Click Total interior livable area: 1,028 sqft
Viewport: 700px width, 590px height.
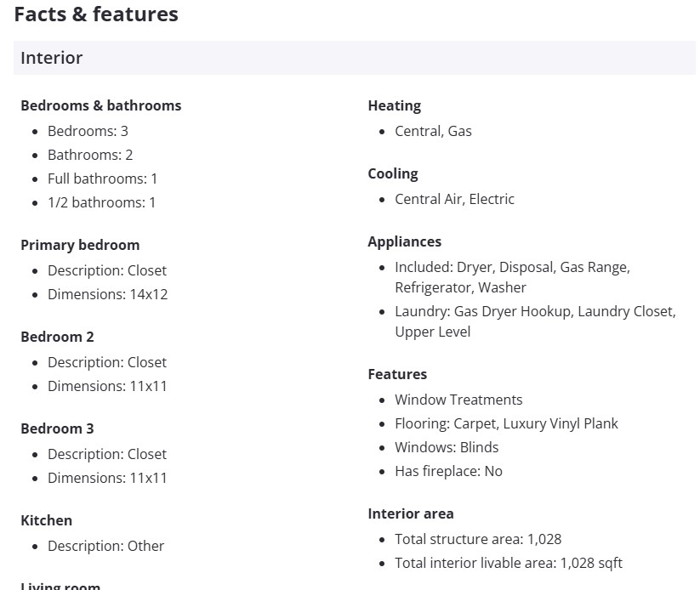tap(508, 563)
